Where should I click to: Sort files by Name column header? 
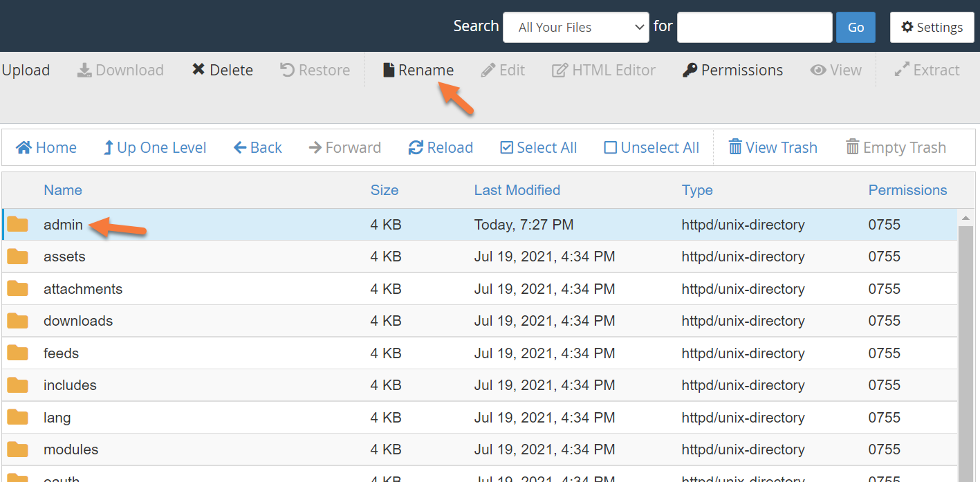[x=62, y=190]
